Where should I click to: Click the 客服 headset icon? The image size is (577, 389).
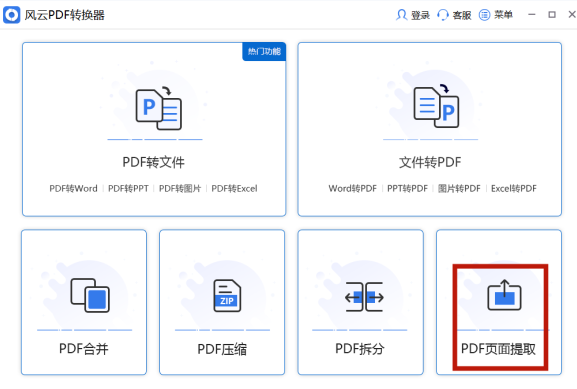click(x=443, y=15)
